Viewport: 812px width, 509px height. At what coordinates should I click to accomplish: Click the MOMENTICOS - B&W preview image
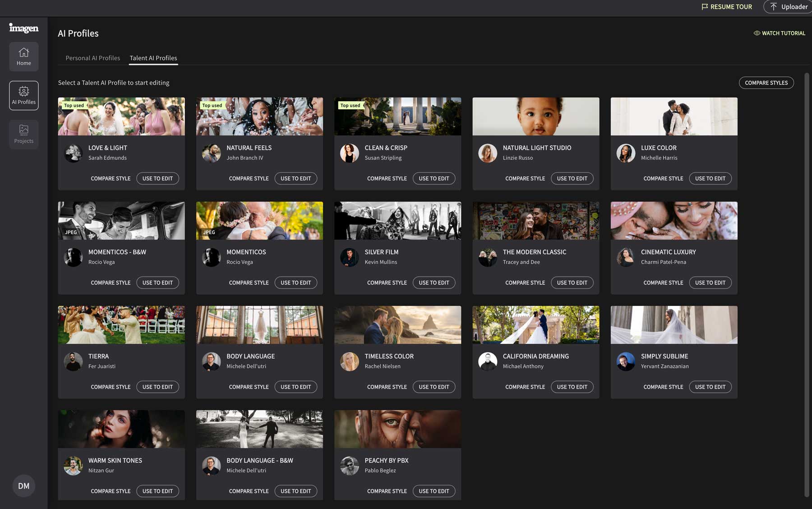(121, 220)
